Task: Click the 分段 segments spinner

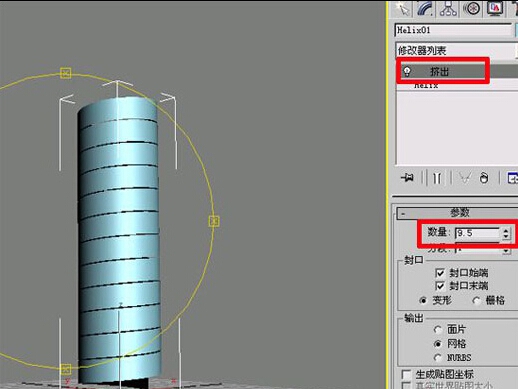Action: (507, 250)
